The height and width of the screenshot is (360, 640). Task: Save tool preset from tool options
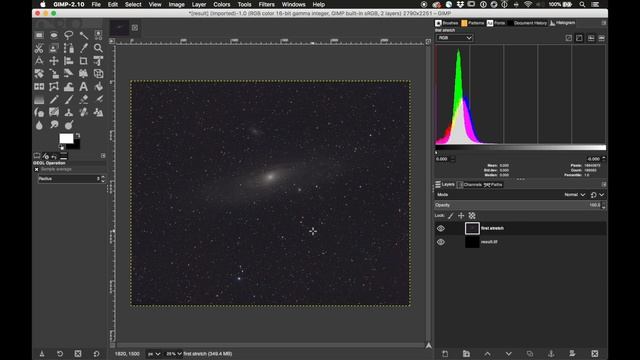click(42, 353)
